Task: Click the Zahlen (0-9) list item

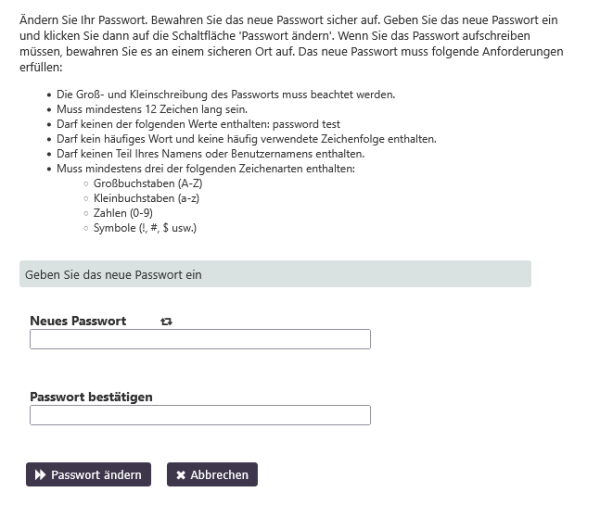Action: (x=119, y=214)
